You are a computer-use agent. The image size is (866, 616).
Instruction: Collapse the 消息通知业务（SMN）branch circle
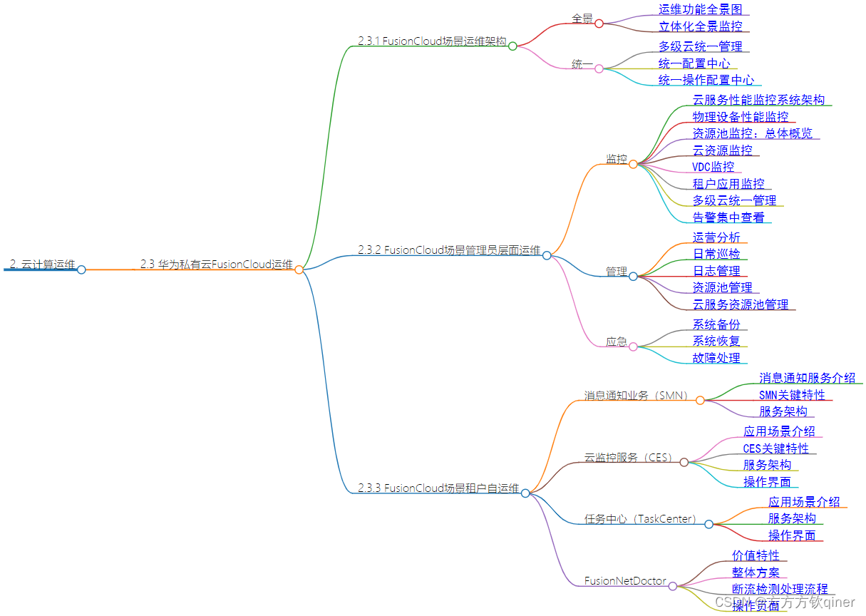click(x=700, y=401)
